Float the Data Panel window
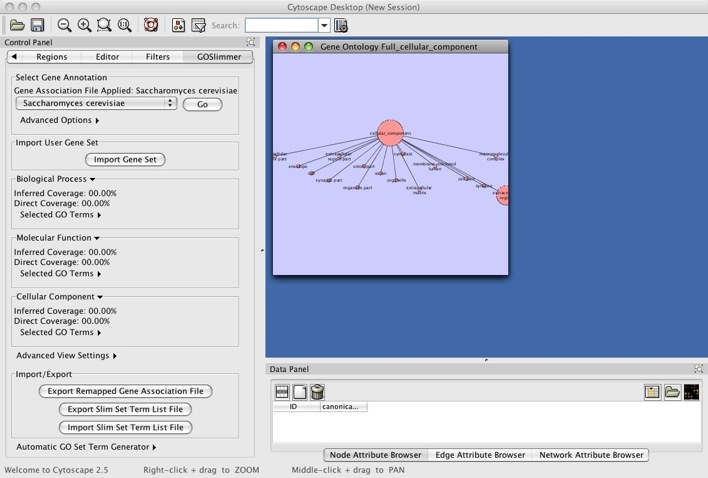Screen dimensions: 708x478 pyautogui.click(x=698, y=369)
